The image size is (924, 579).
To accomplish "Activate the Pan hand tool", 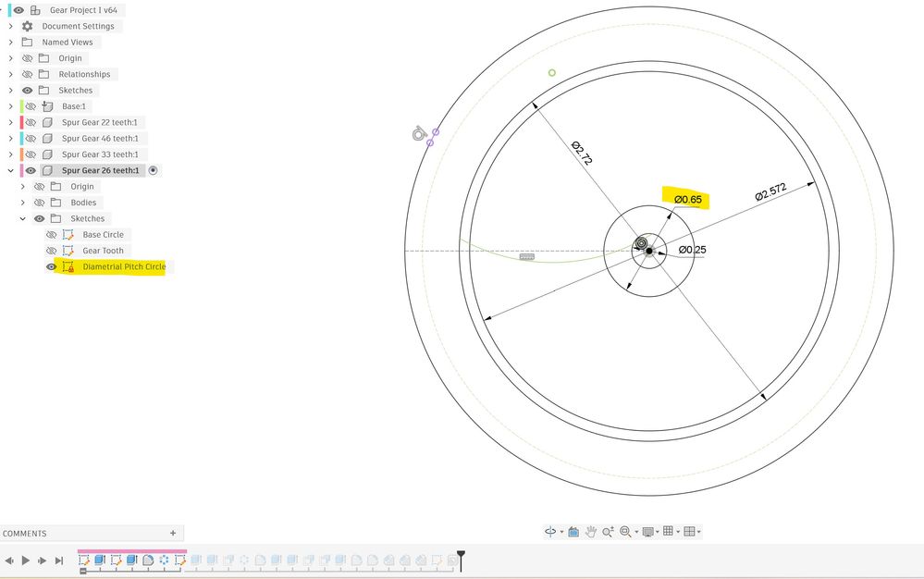I will (x=590, y=532).
